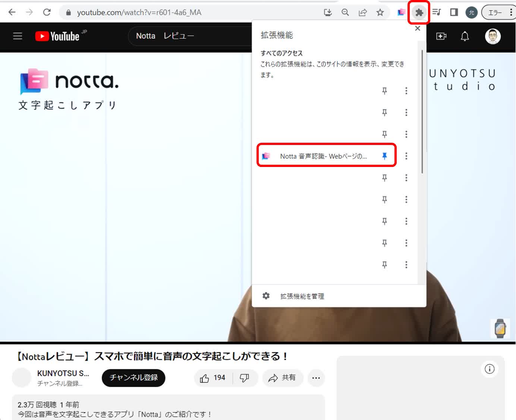
Task: Click the 拡張機能 popup title
Action: click(x=277, y=35)
